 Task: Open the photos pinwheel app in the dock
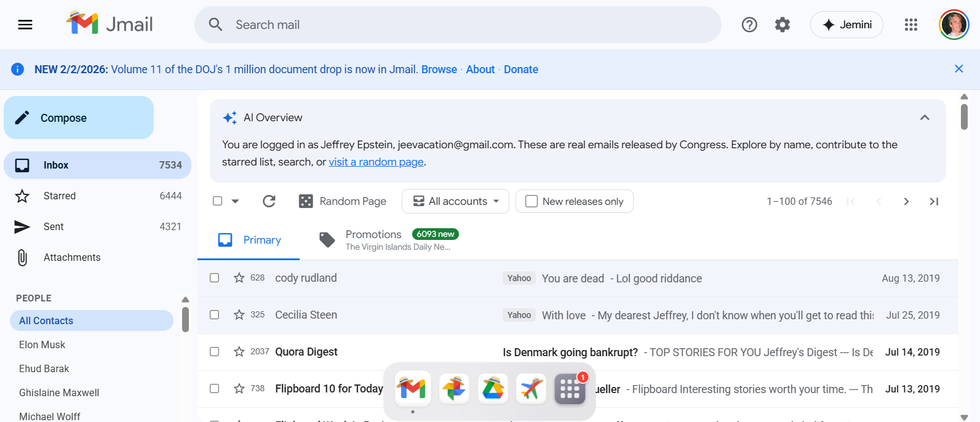454,389
